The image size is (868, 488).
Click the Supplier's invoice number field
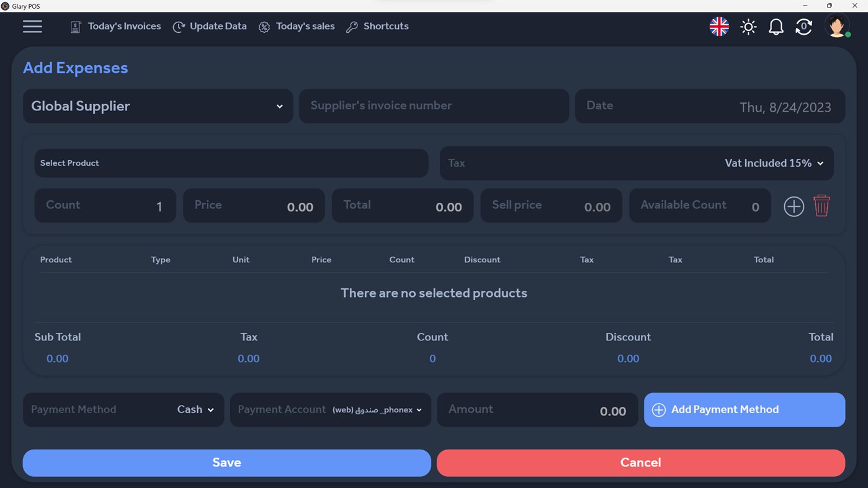434,106
